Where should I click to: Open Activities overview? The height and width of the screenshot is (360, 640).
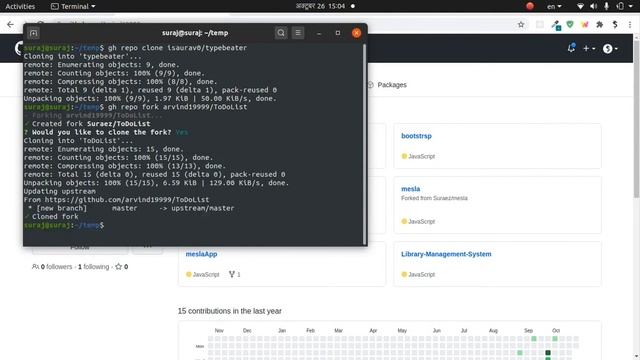20,6
